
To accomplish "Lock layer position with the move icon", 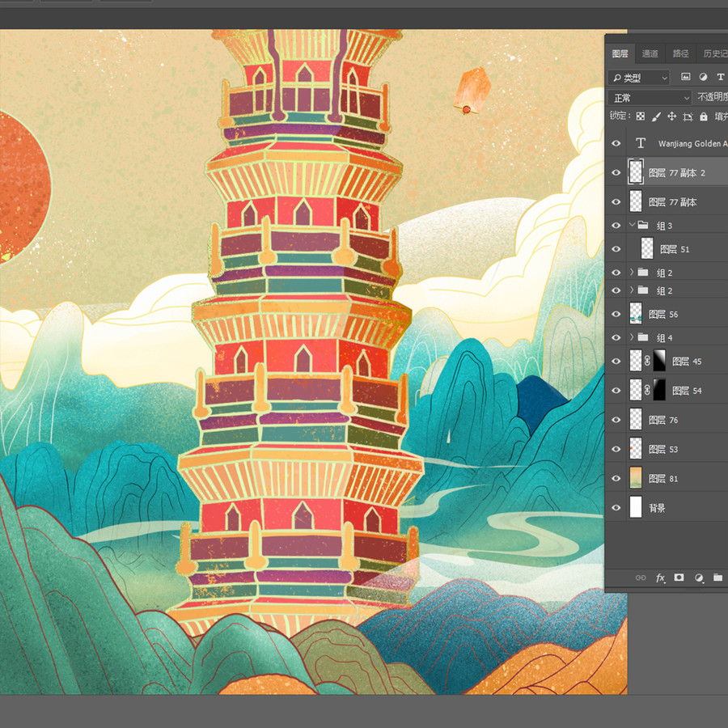I will point(672,116).
